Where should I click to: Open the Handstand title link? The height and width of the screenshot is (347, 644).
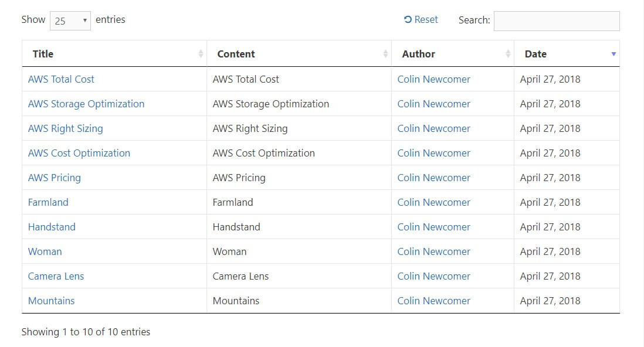52,227
